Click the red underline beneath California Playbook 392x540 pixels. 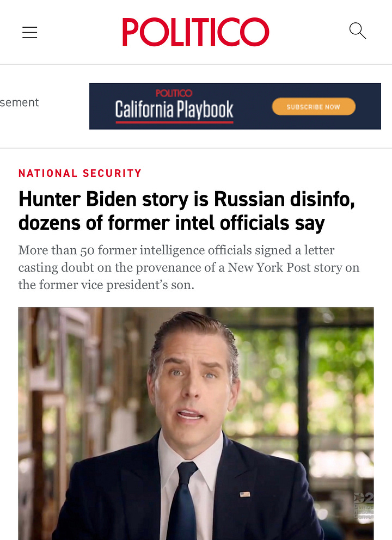[174, 122]
